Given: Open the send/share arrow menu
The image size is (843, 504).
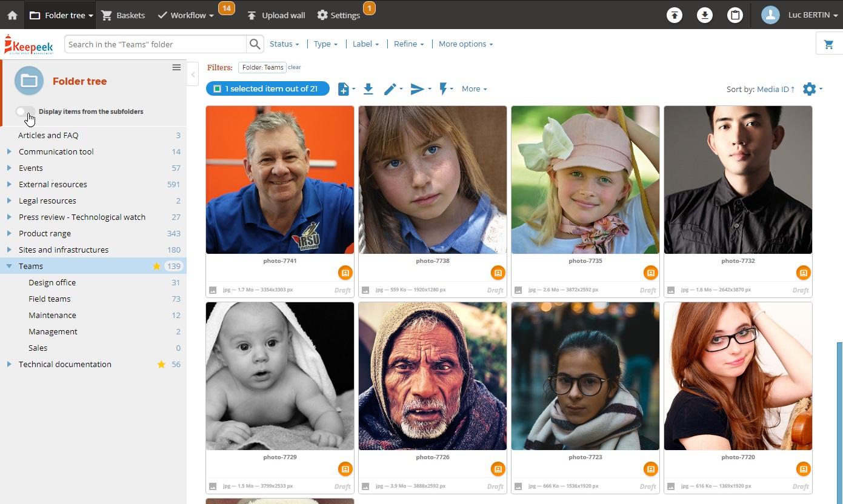Looking at the screenshot, I should click(420, 89).
